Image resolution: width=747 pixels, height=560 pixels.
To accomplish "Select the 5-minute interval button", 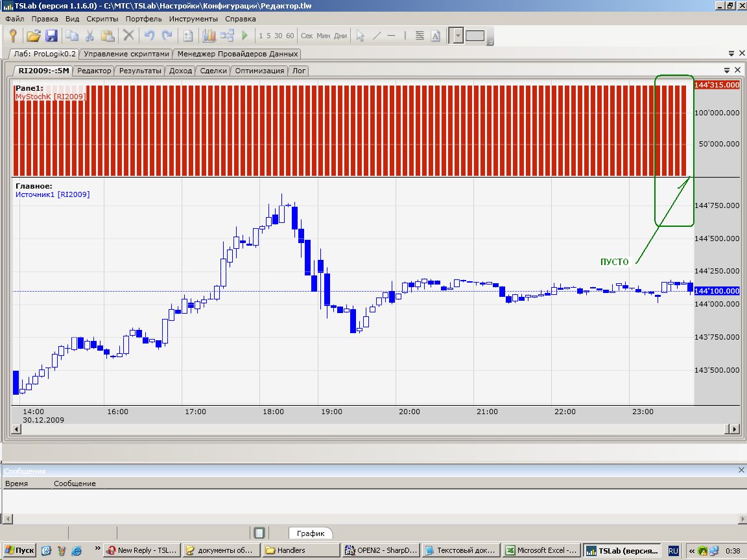I will [268, 36].
